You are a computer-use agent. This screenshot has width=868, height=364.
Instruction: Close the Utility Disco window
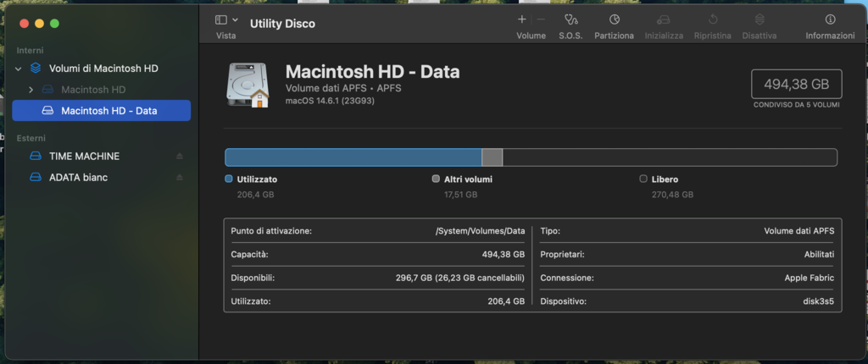24,23
